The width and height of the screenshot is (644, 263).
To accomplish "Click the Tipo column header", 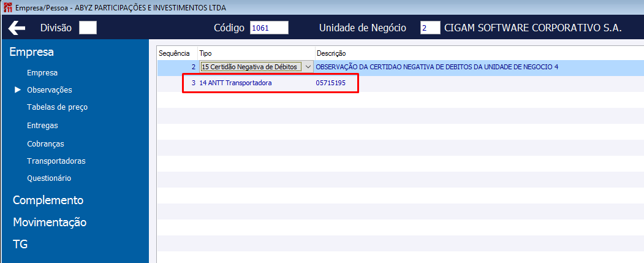I will click(257, 53).
